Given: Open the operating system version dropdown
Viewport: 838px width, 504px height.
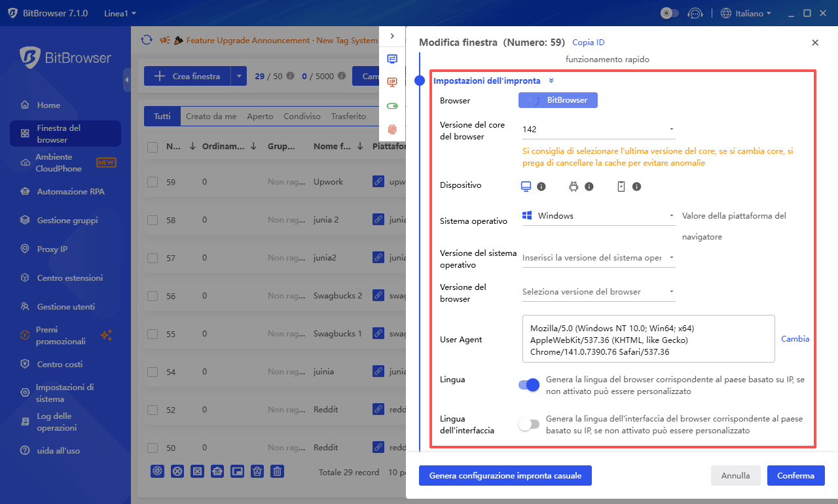Looking at the screenshot, I should tap(598, 258).
